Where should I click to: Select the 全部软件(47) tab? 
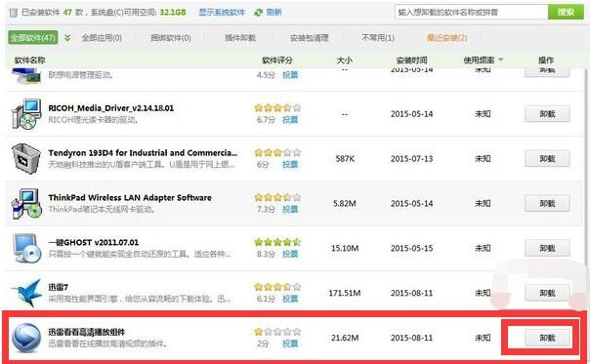click(x=33, y=38)
